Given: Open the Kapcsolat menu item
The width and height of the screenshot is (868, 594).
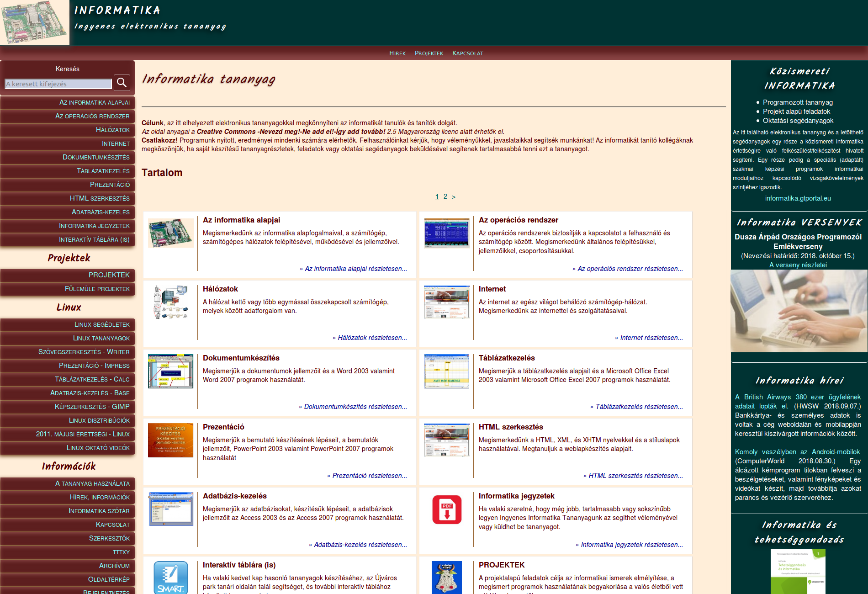Looking at the screenshot, I should point(467,53).
